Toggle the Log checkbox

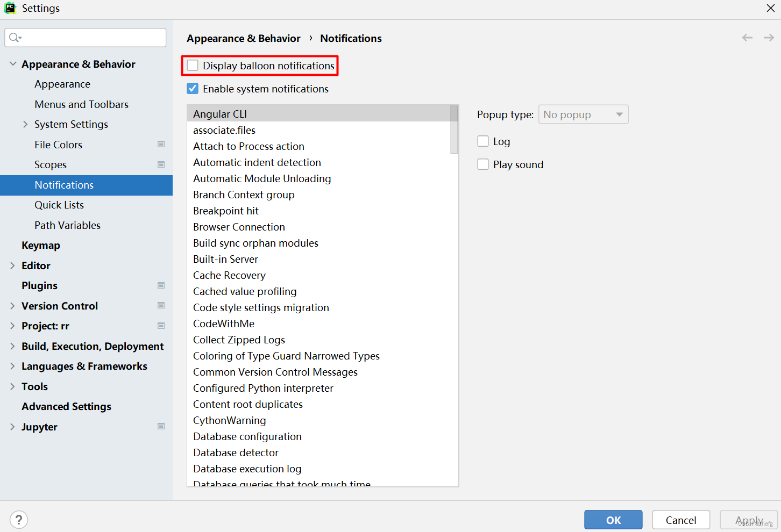(x=483, y=141)
